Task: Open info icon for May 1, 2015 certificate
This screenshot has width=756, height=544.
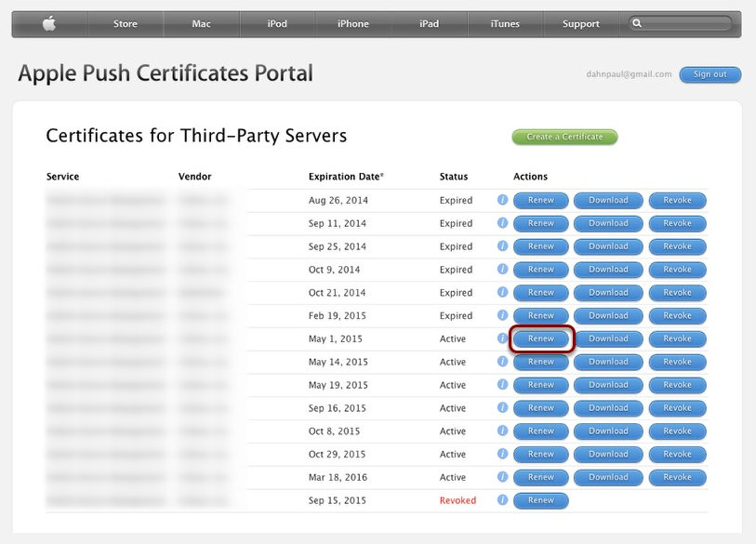Action: [502, 338]
